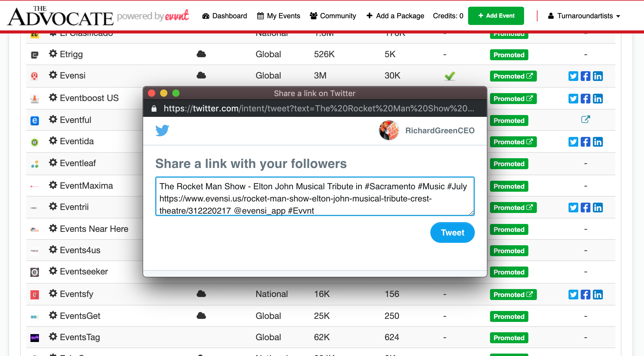Screen dimensions: 644x356
Task: Open Eventful external link icon
Action: click(586, 119)
